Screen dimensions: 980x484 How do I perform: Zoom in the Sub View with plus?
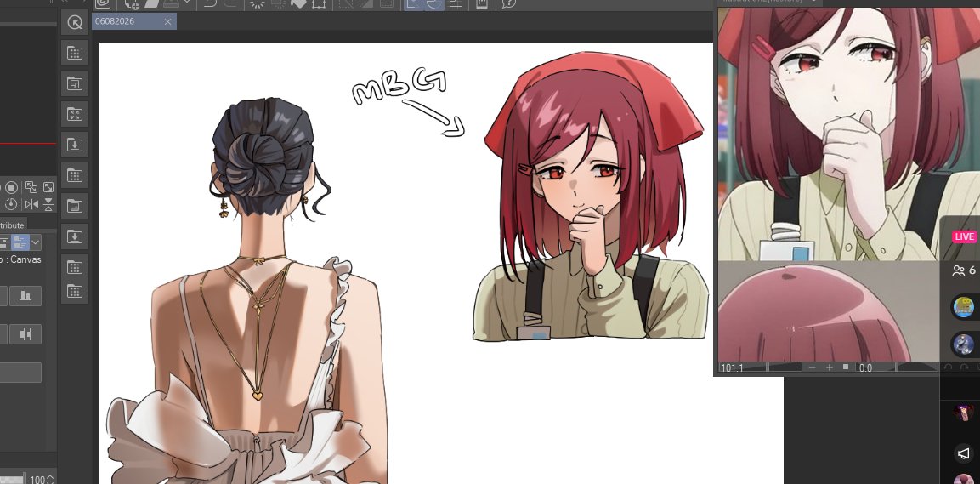(x=830, y=367)
